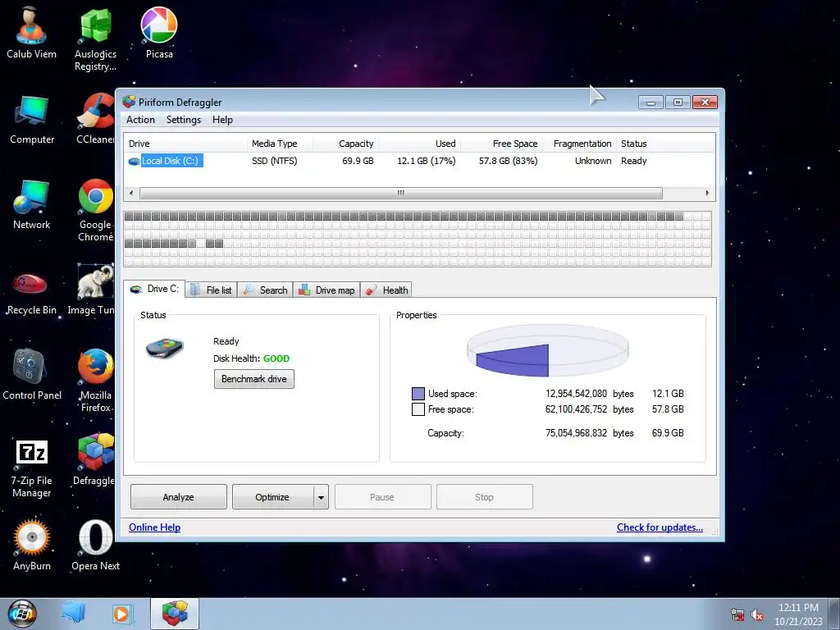Launch AnyBurn from the desktop
840x630 pixels.
[x=32, y=545]
